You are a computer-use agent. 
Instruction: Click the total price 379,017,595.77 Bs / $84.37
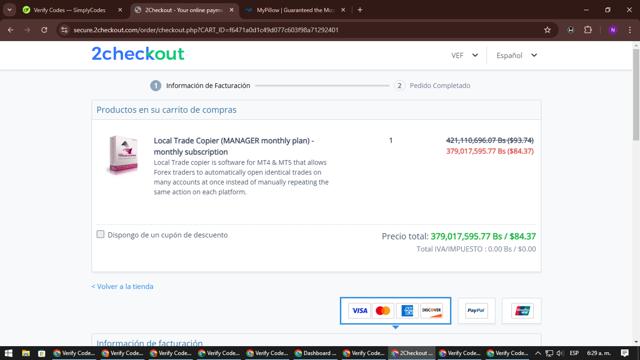[x=483, y=236]
